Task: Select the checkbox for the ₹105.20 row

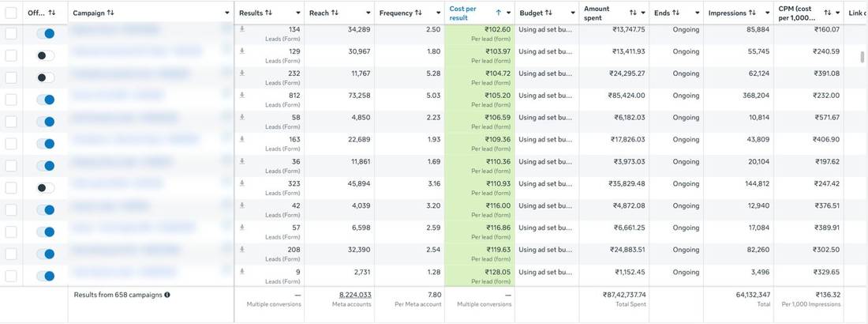Action: (11, 100)
